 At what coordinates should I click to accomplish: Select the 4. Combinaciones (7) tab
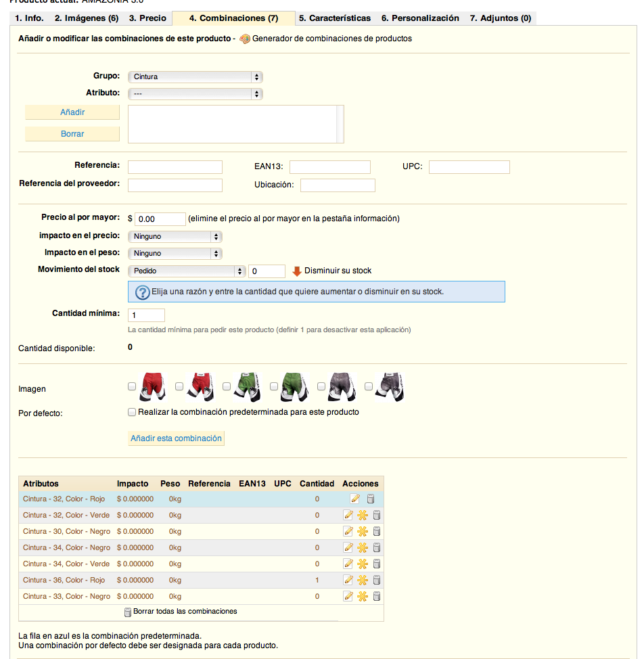tap(233, 18)
